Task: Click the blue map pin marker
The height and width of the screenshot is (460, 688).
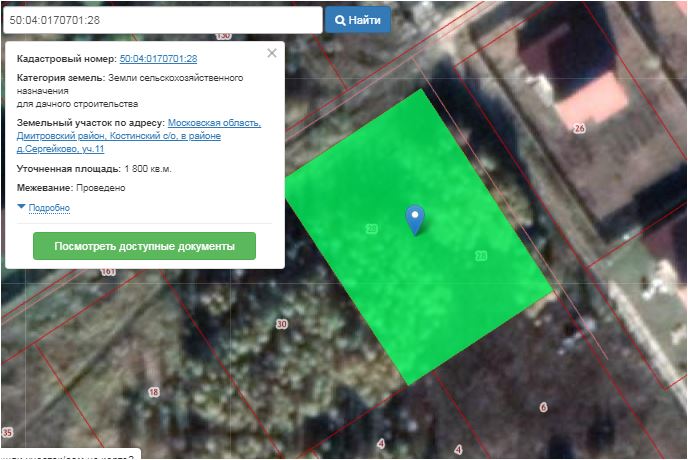Action: [415, 218]
